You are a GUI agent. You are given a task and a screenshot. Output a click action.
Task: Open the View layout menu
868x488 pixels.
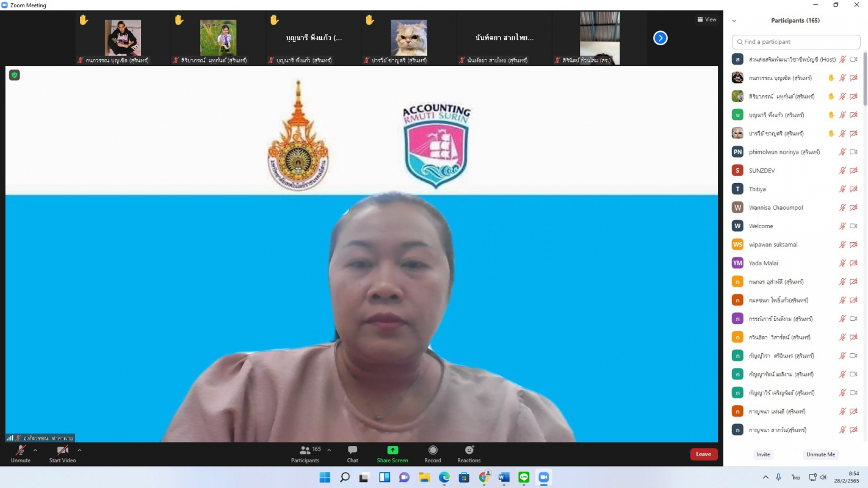(707, 20)
